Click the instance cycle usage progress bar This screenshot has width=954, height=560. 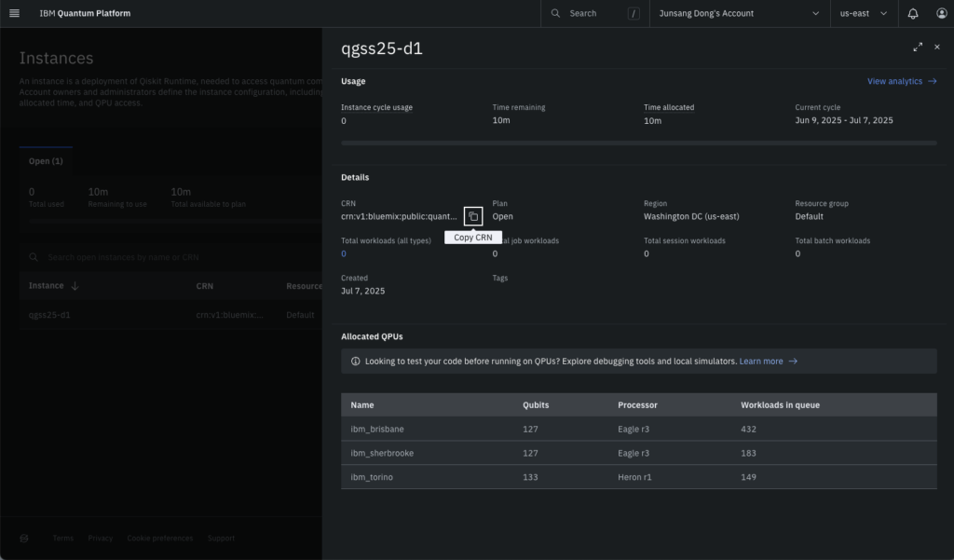[x=639, y=143]
